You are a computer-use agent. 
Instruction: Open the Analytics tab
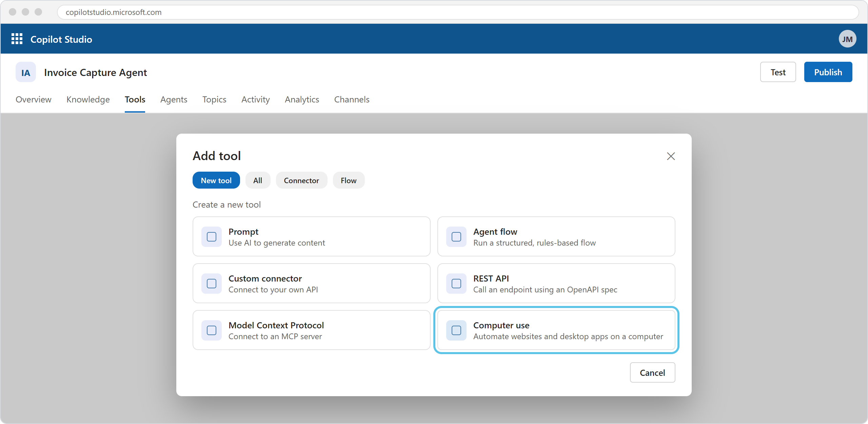(302, 99)
